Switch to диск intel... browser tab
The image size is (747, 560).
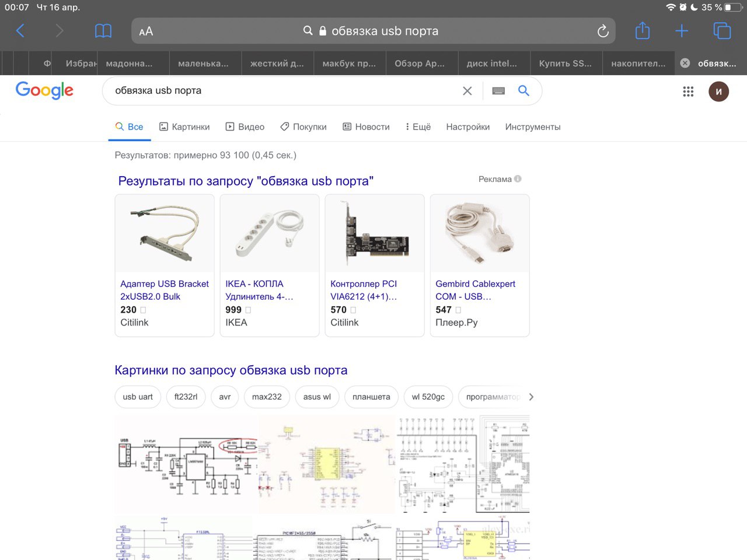tap(494, 63)
